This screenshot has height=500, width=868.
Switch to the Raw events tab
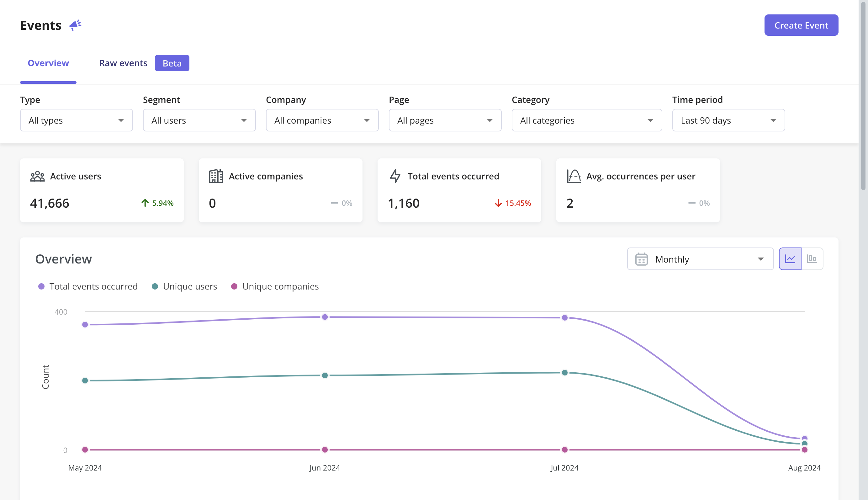click(x=124, y=63)
